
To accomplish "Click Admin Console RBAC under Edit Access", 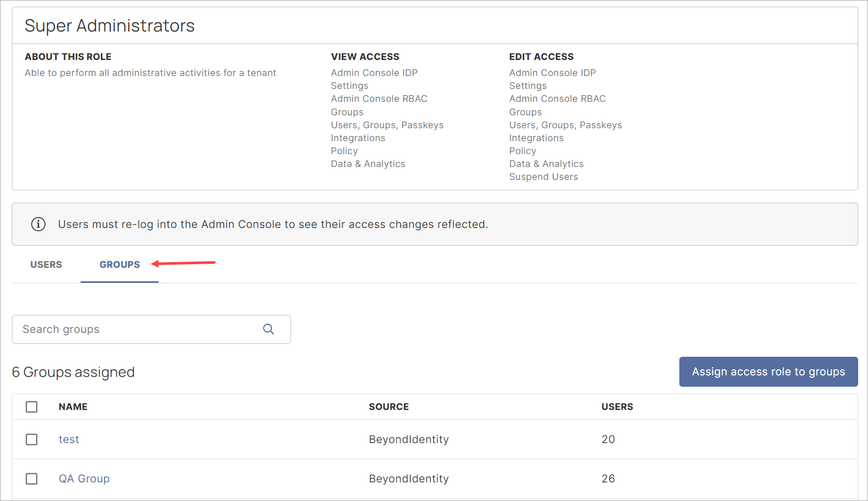I will click(x=557, y=99).
